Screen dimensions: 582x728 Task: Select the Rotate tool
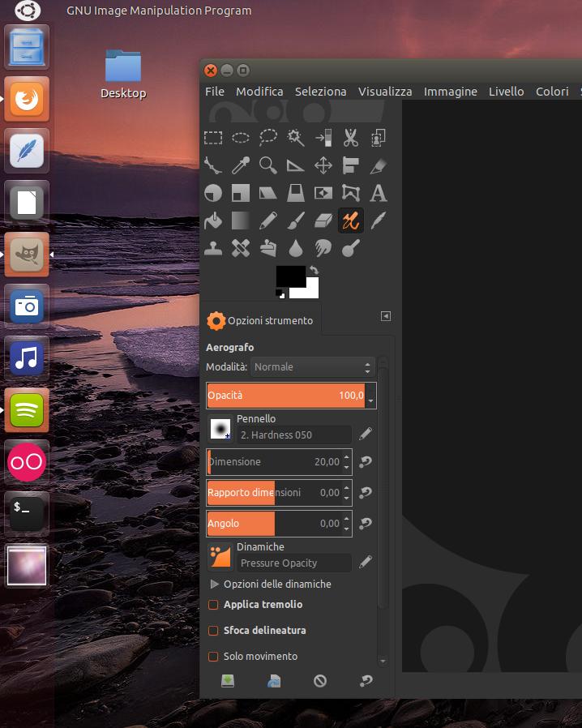click(x=213, y=193)
